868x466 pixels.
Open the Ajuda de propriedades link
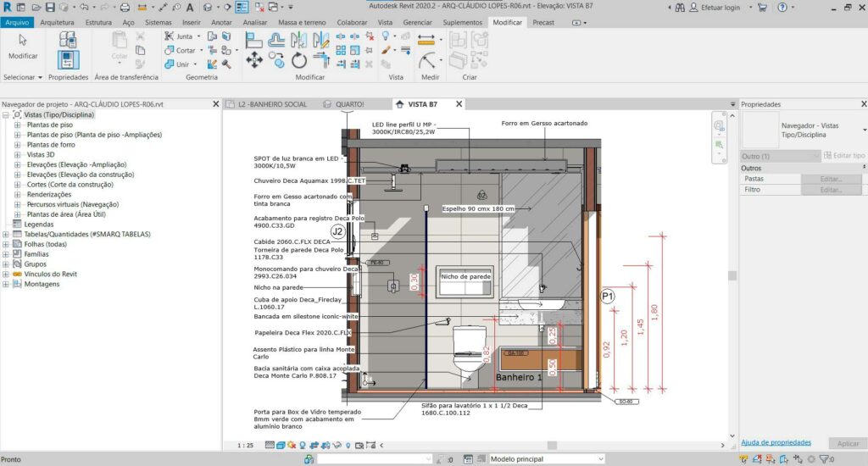776,442
